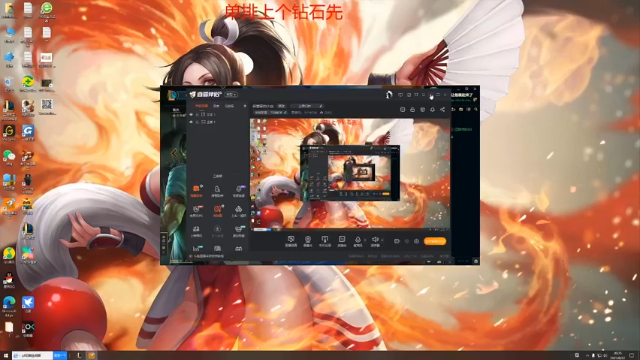
Task: Click the orange start streaming button
Action: click(x=435, y=241)
